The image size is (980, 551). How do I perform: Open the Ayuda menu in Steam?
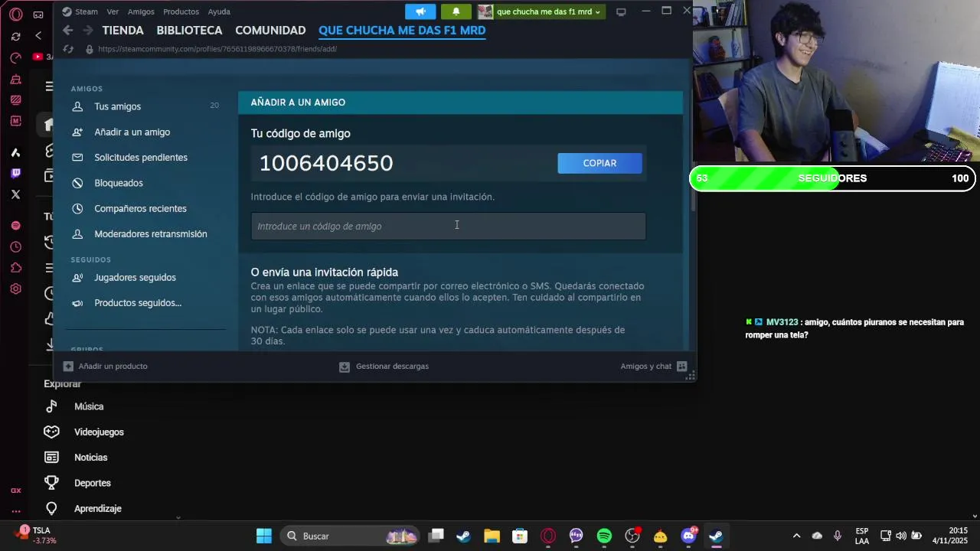pos(219,11)
